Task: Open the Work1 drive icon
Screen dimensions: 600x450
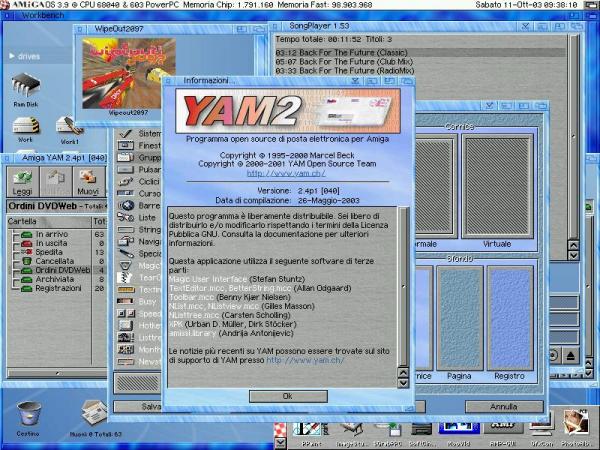Action: [69, 131]
